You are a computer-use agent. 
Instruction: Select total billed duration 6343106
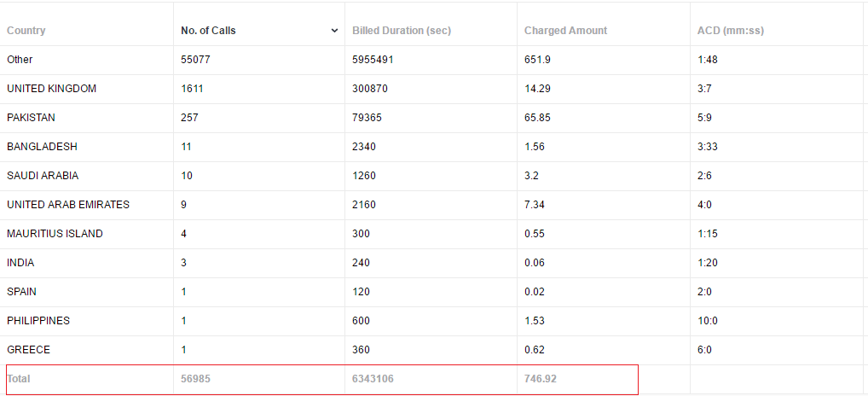(373, 378)
